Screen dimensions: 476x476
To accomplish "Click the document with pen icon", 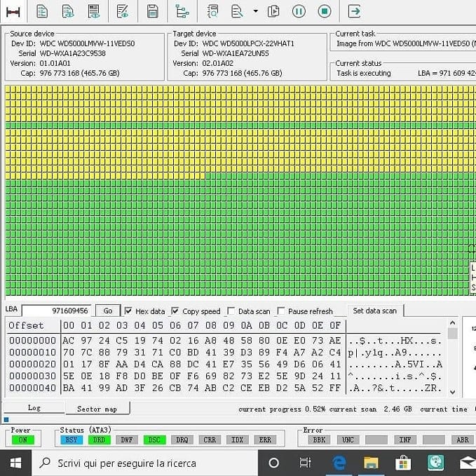I will [x=237, y=11].
